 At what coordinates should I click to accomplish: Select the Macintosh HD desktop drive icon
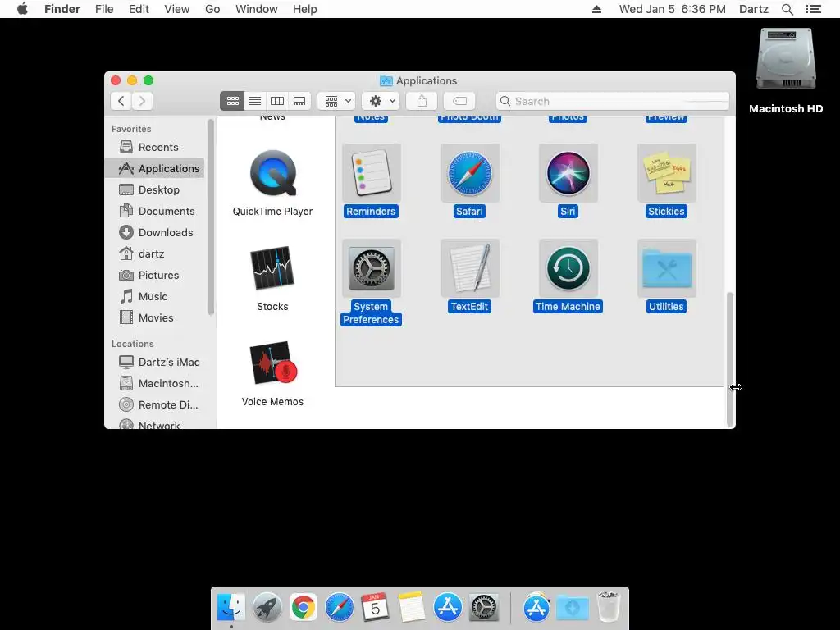point(785,59)
